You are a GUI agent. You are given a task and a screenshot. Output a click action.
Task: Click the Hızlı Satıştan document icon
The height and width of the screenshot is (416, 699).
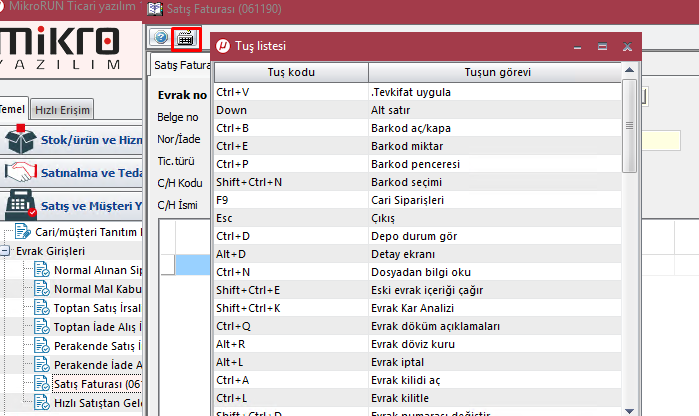(x=41, y=401)
